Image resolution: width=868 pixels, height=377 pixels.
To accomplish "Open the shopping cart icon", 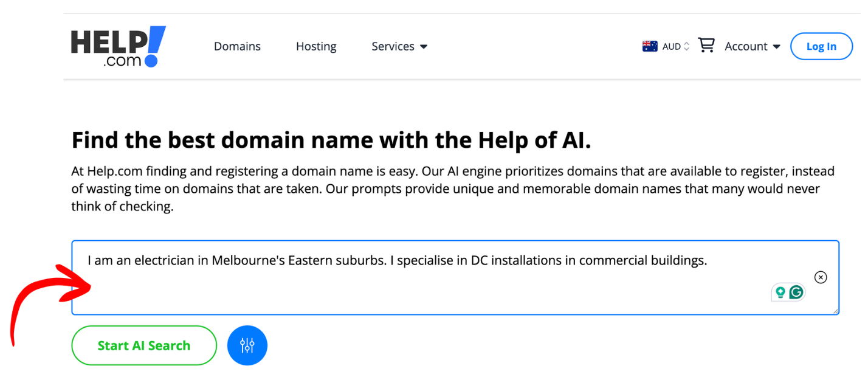I will (706, 46).
